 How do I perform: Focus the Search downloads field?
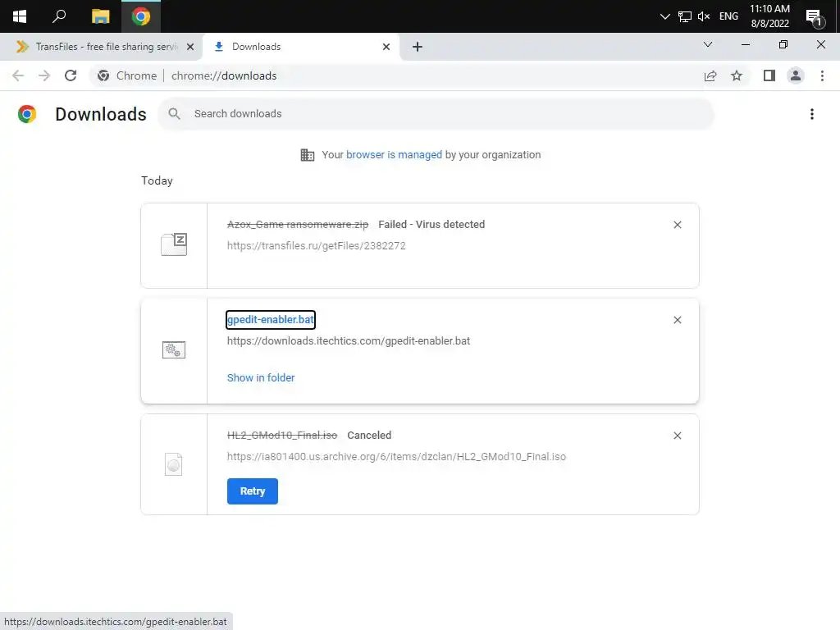[436, 114]
